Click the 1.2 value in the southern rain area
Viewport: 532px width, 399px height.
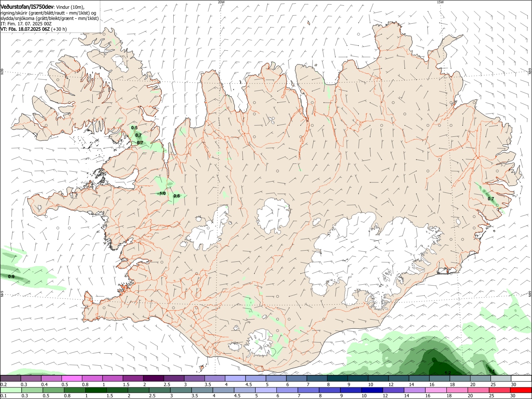tap(448, 373)
